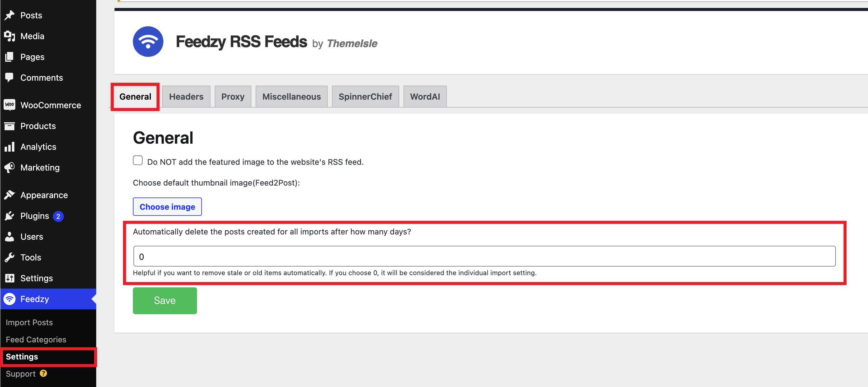This screenshot has width=868, height=387.
Task: Open Comments in the admin menu
Action: coord(42,78)
